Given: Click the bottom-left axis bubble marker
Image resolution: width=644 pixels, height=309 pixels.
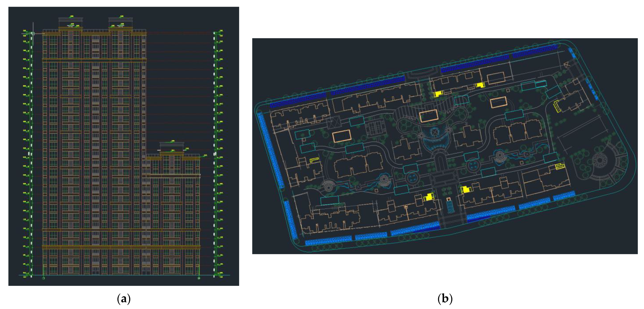Looking at the screenshot, I should [44, 278].
